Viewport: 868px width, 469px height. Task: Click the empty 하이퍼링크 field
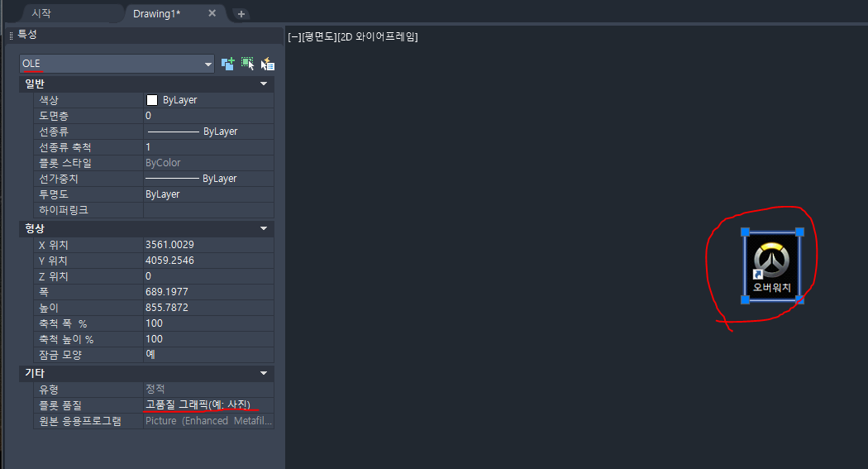pos(208,210)
